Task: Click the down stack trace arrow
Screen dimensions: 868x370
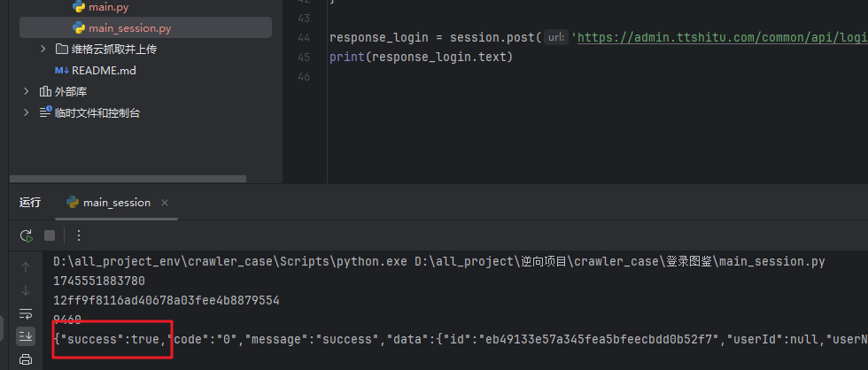Action: pos(26,289)
